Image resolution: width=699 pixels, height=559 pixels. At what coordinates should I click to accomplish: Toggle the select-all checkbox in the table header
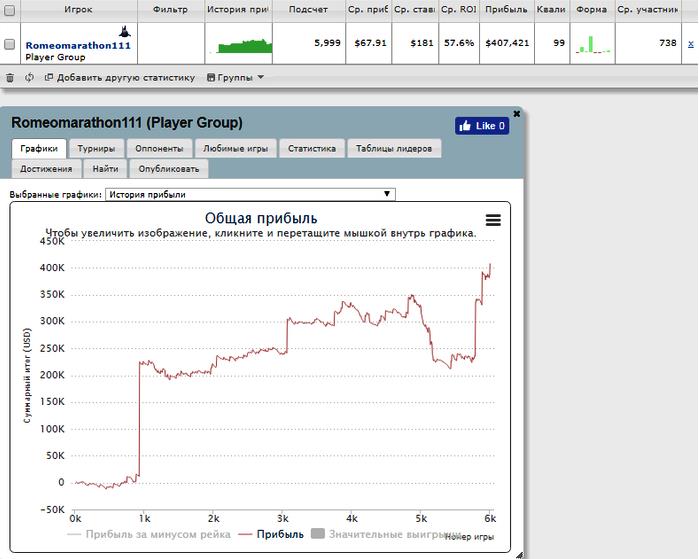pos(9,9)
